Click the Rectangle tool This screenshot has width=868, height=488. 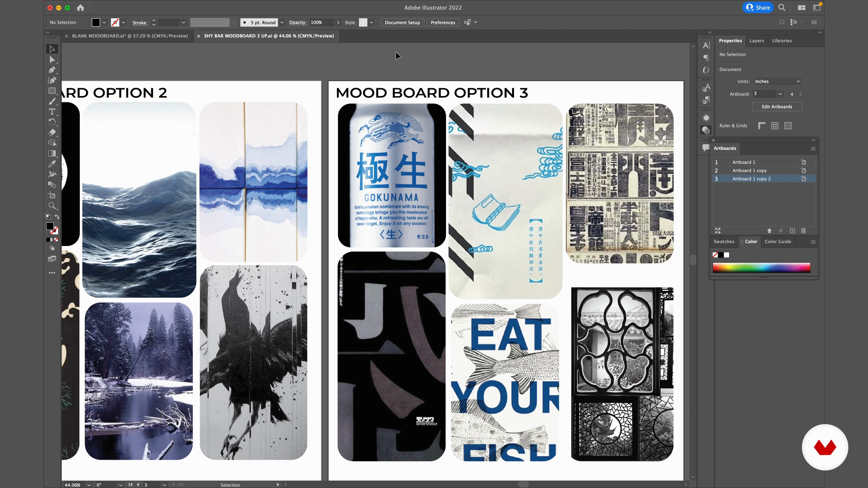click(x=52, y=91)
